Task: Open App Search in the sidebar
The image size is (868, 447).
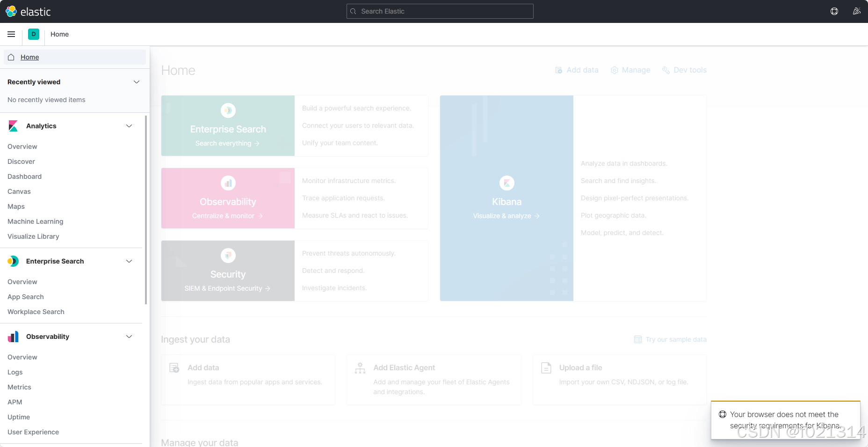Action: (x=26, y=297)
